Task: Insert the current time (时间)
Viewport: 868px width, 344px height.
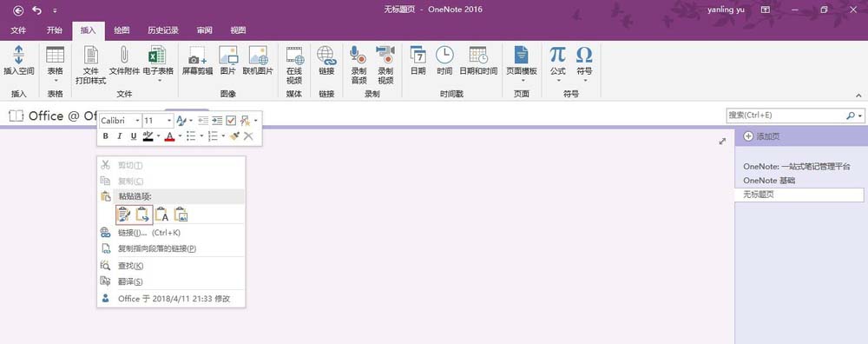Action: click(x=444, y=61)
